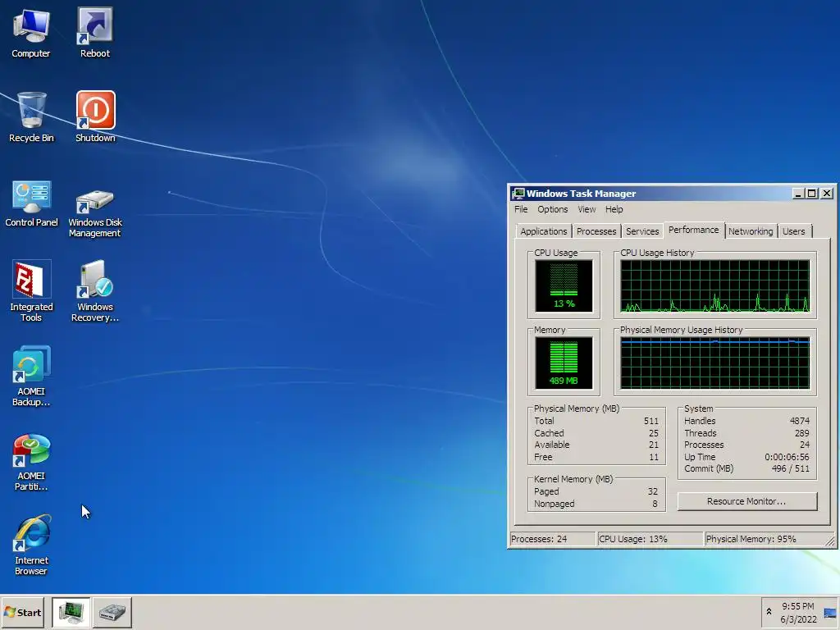
Task: Click the Commit (MB) value 496 / 511
Action: (x=791, y=468)
